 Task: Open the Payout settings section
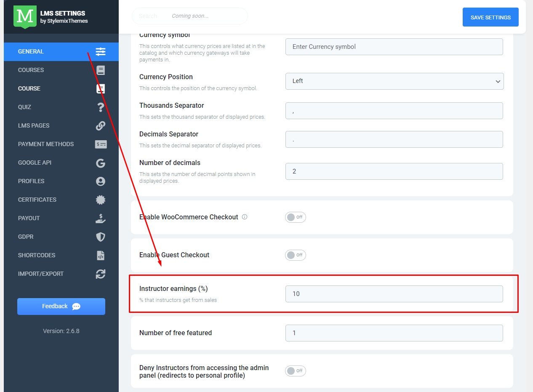(29, 218)
